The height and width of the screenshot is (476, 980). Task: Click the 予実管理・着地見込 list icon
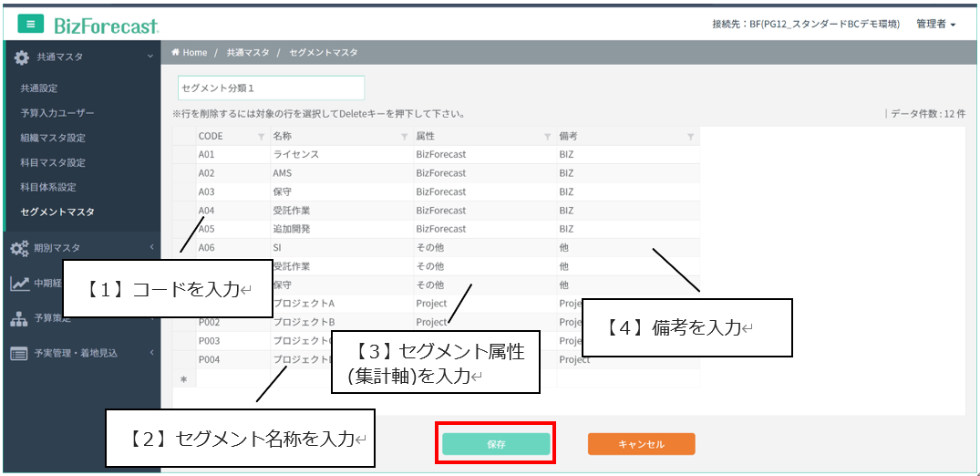pos(19,353)
